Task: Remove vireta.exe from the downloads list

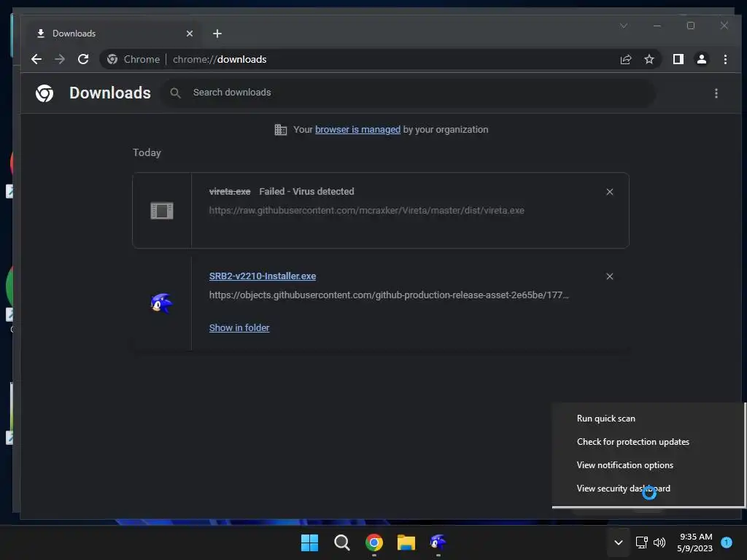Action: pyautogui.click(x=610, y=192)
